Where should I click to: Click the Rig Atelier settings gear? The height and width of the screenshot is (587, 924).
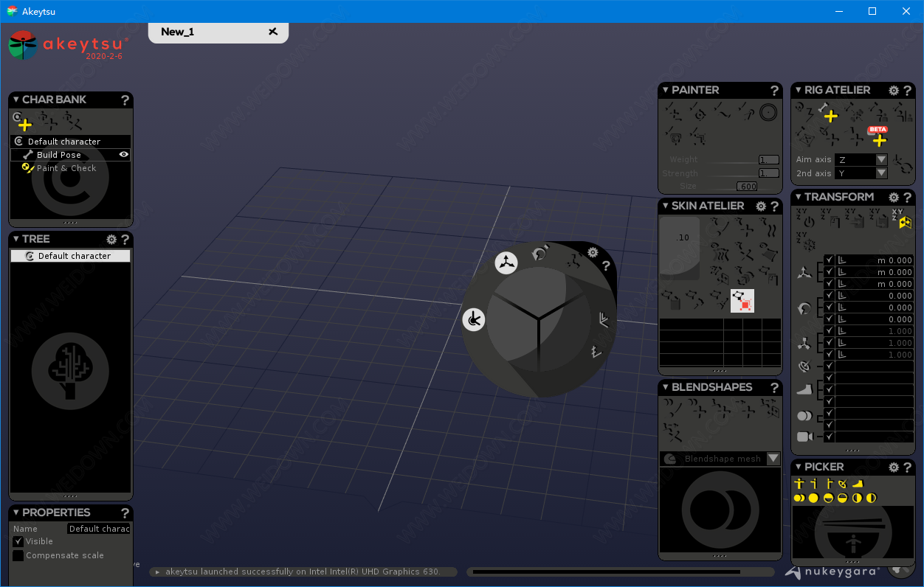(x=894, y=90)
